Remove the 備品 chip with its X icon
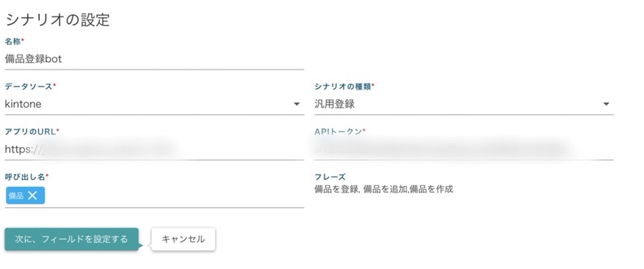 [x=32, y=196]
